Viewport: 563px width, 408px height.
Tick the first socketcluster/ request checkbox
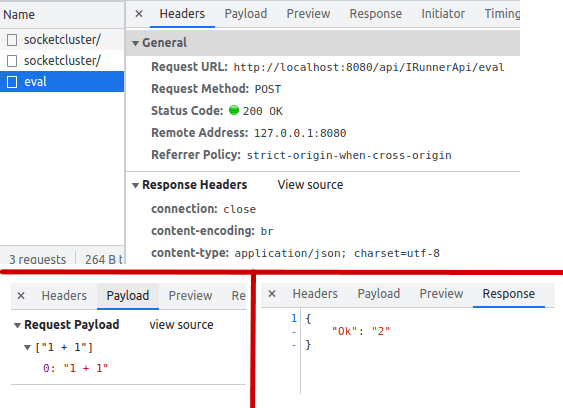coord(12,40)
